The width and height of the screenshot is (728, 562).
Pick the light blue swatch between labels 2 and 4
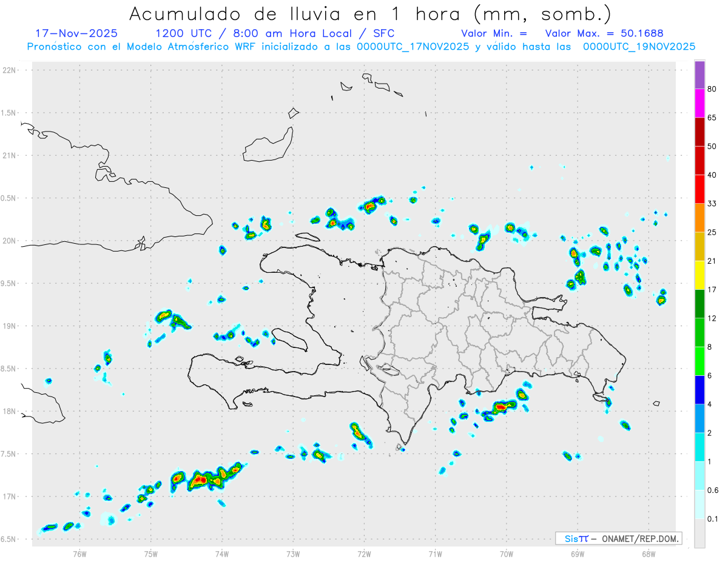tap(699, 418)
